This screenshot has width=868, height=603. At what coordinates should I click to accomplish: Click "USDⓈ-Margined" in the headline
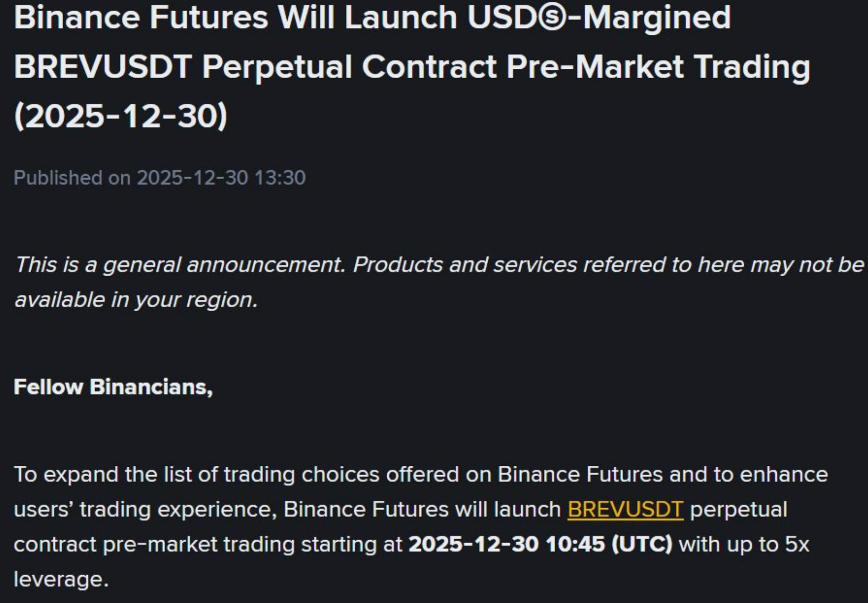(599, 18)
